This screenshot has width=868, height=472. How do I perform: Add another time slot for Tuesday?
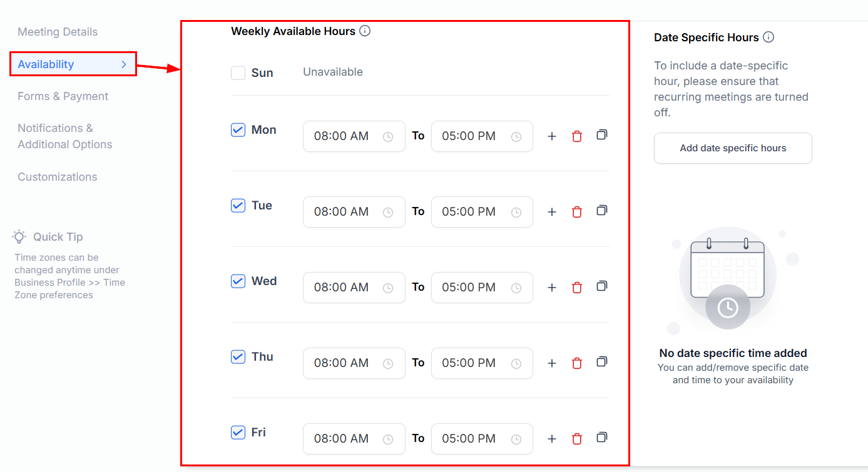[552, 212]
